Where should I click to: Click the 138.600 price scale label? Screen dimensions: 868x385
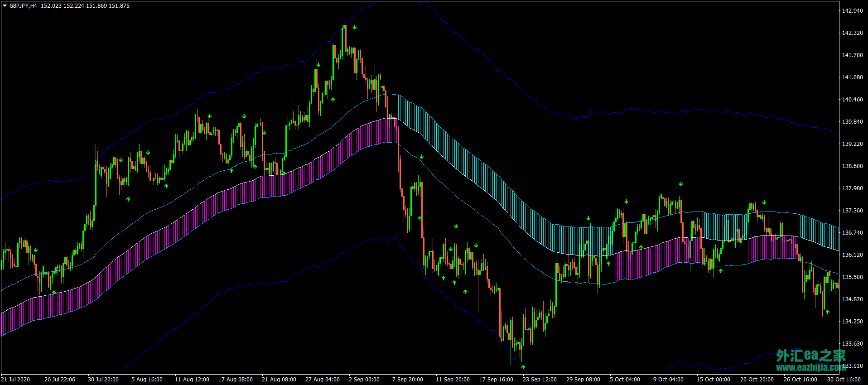(x=852, y=166)
